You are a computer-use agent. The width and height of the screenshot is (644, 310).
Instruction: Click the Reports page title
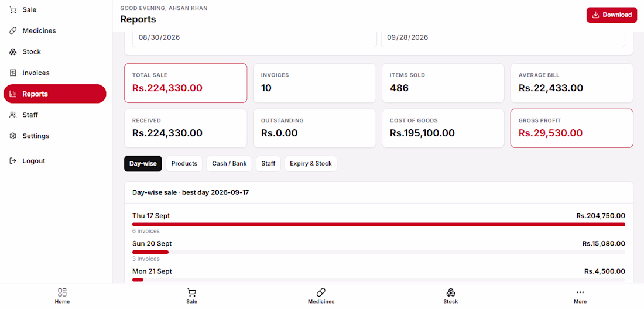point(138,19)
